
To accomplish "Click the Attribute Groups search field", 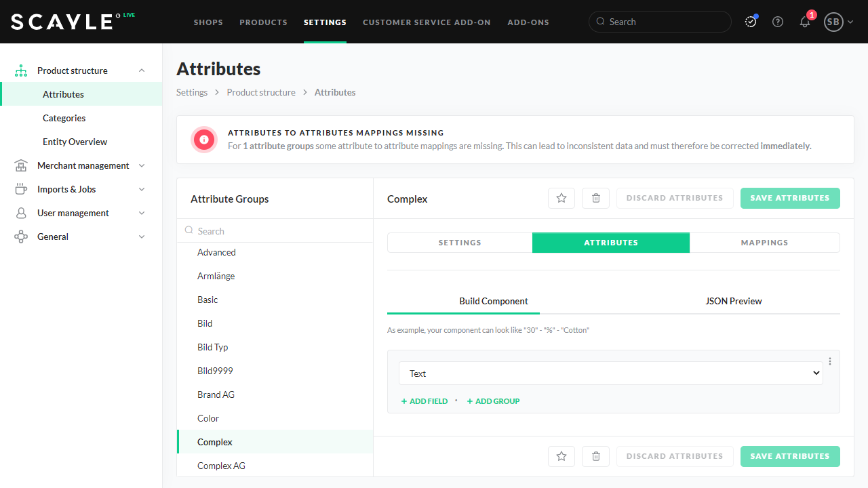I will tap(278, 231).
